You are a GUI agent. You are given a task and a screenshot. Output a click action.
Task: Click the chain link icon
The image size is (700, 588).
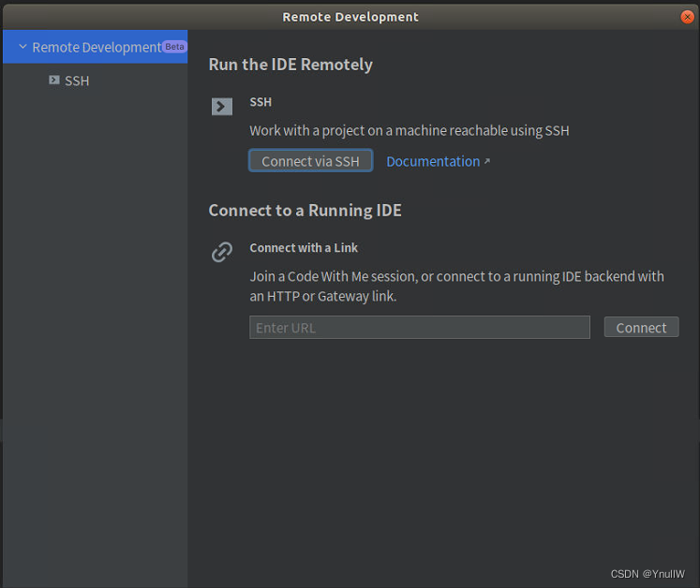(x=222, y=252)
